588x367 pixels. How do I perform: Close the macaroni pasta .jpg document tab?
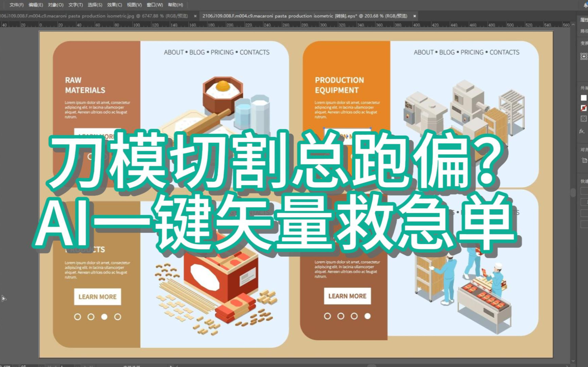(x=195, y=16)
